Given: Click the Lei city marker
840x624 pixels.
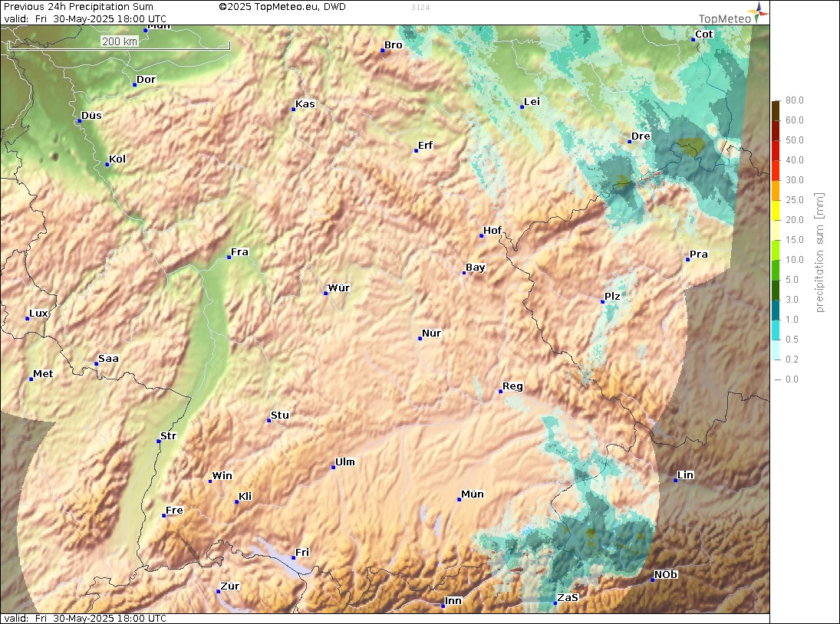Looking at the screenshot, I should coord(522,107).
